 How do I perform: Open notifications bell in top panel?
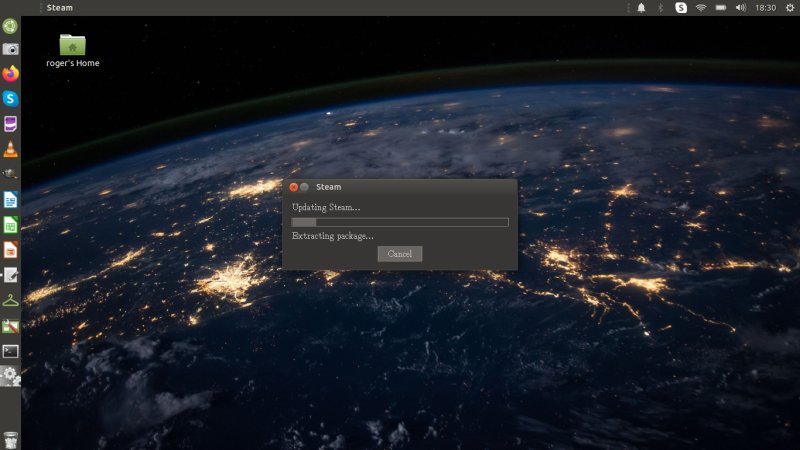[641, 8]
